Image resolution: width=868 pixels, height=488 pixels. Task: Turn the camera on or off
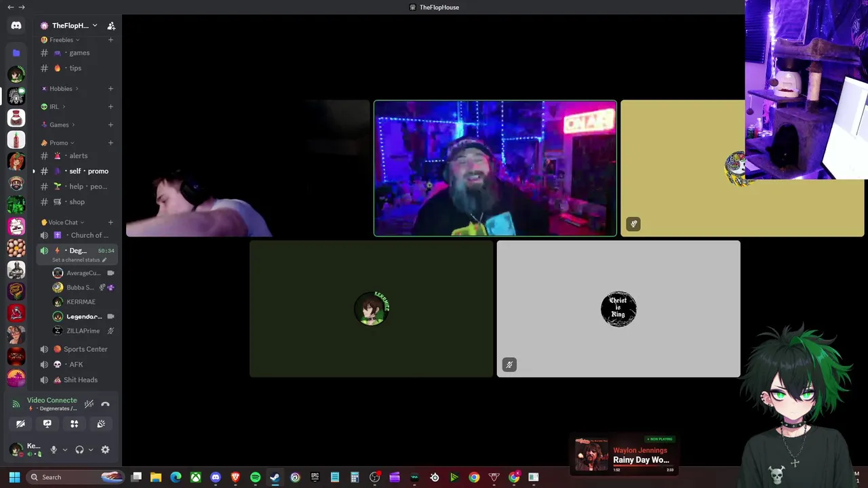coord(20,424)
